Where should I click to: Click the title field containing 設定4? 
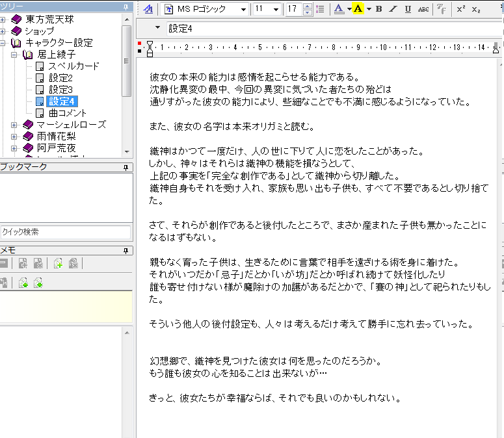(334, 29)
